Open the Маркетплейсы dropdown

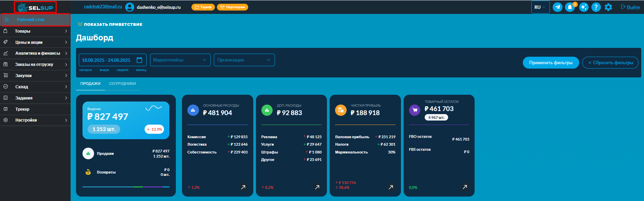pos(180,60)
